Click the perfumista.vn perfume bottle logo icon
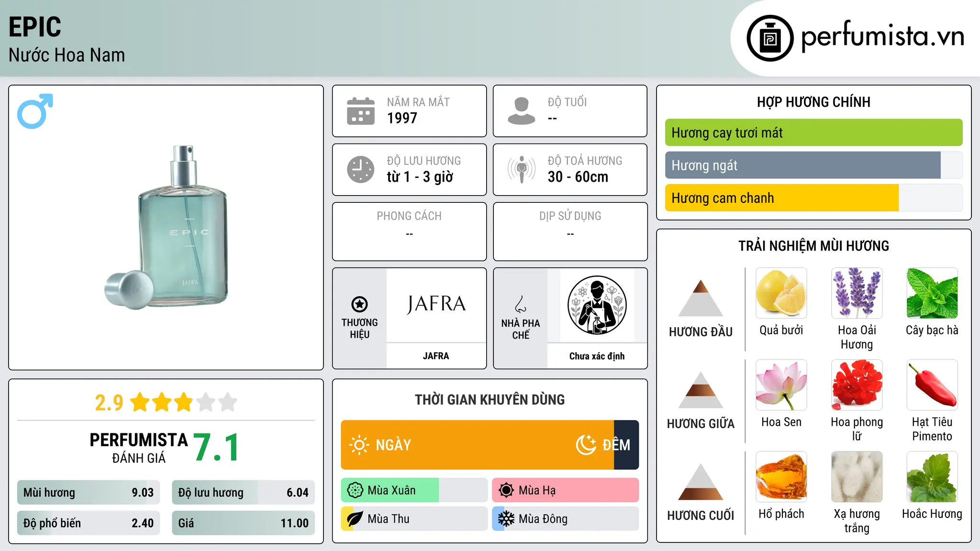Viewport: 980px width, 551px height. pyautogui.click(x=770, y=38)
